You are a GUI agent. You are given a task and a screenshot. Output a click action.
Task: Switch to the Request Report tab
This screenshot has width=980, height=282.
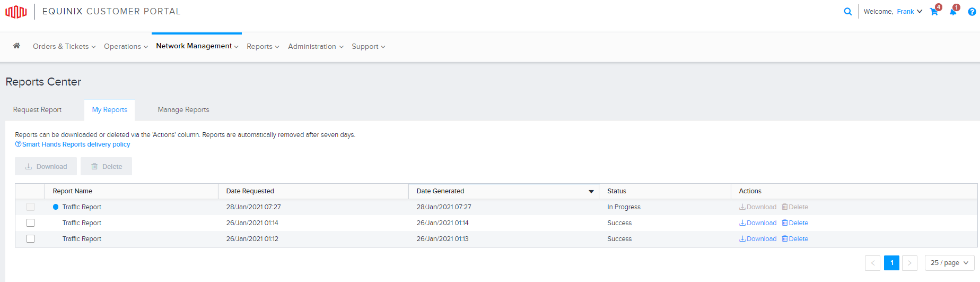[37, 110]
